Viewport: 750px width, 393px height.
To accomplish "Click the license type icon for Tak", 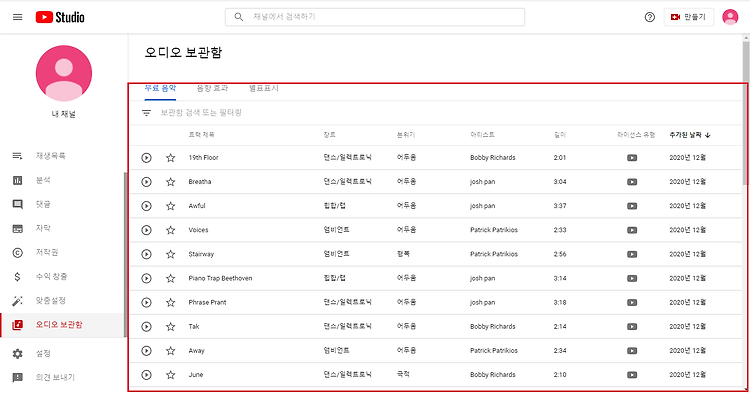I will pyautogui.click(x=632, y=327).
